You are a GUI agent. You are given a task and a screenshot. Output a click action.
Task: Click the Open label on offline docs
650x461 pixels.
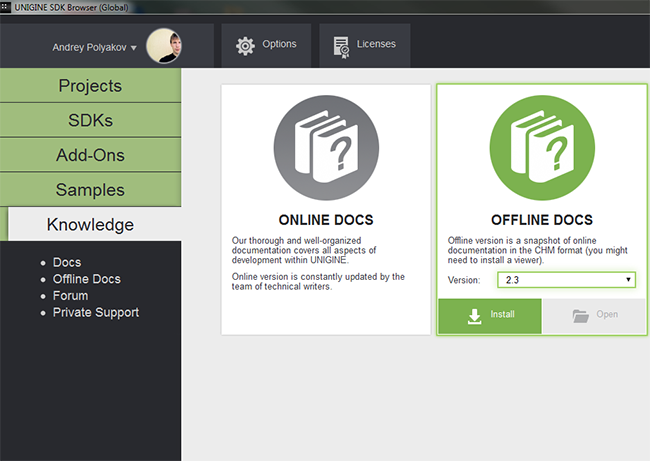[x=607, y=314]
